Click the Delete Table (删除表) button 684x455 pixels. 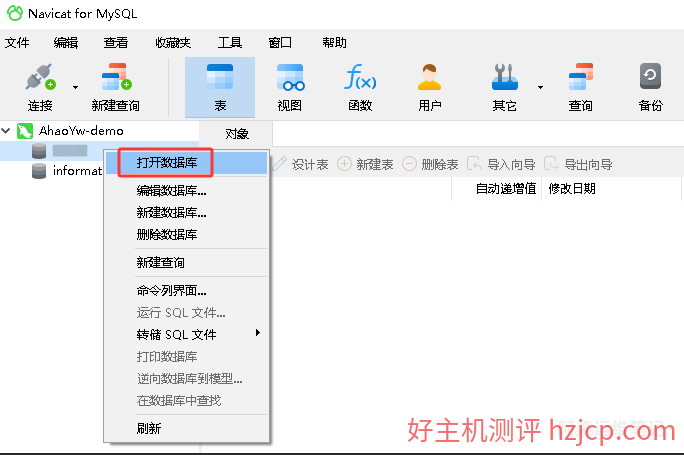(430, 164)
